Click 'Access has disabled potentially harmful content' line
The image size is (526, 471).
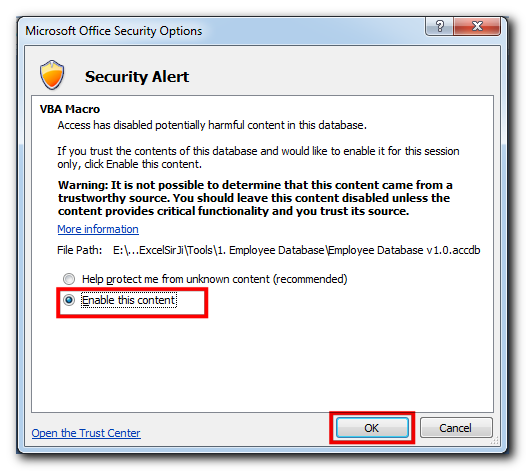pyautogui.click(x=212, y=125)
